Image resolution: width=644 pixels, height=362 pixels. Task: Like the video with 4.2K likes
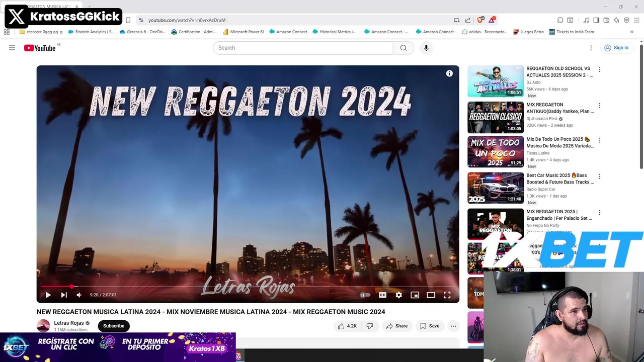click(x=347, y=326)
